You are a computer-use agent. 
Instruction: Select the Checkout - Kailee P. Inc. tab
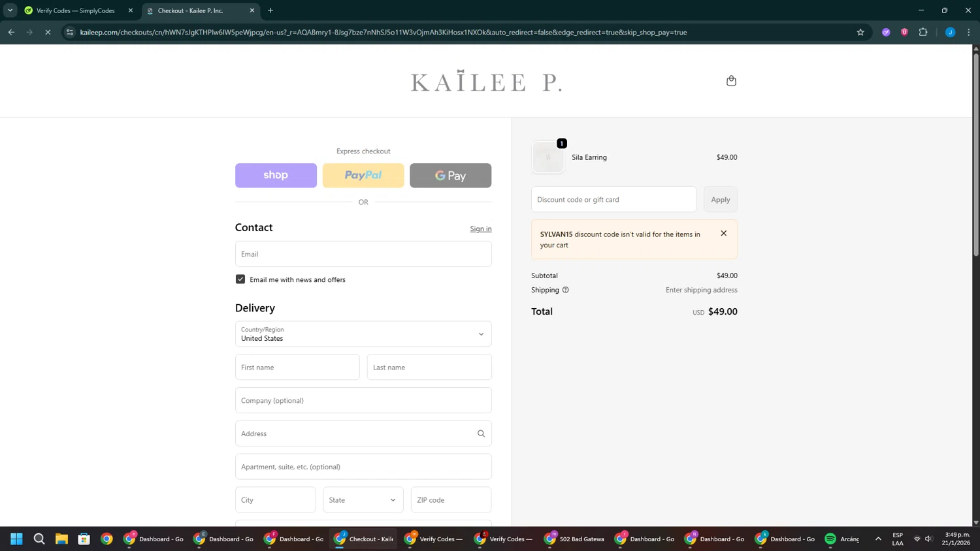click(x=199, y=10)
